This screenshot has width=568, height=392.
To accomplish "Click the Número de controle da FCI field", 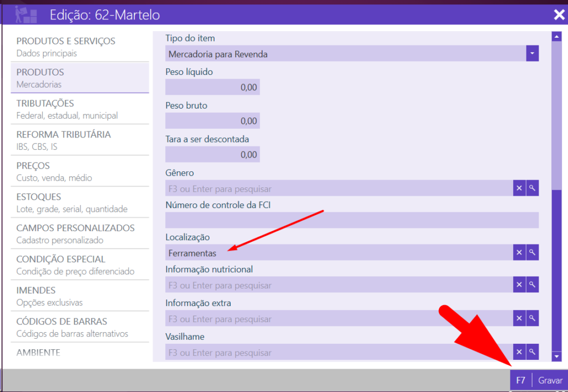I will [x=352, y=220].
